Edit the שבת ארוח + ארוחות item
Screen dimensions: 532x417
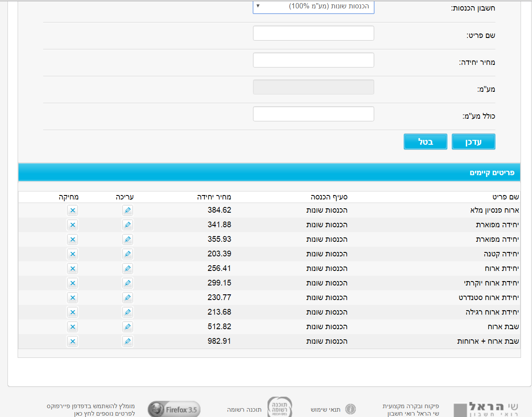point(127,342)
